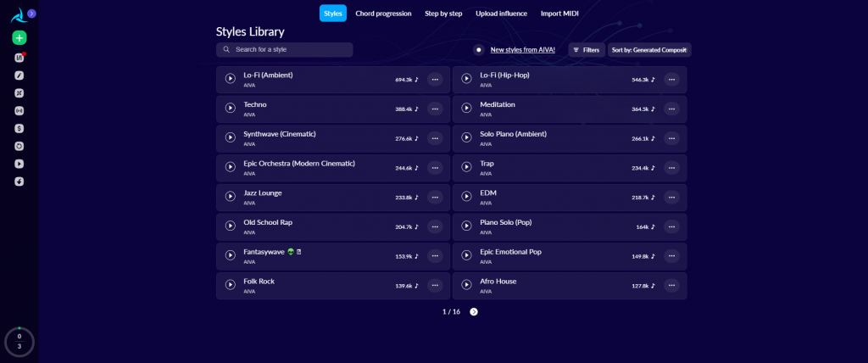Follow the New styles from AIVA! link

coord(522,50)
